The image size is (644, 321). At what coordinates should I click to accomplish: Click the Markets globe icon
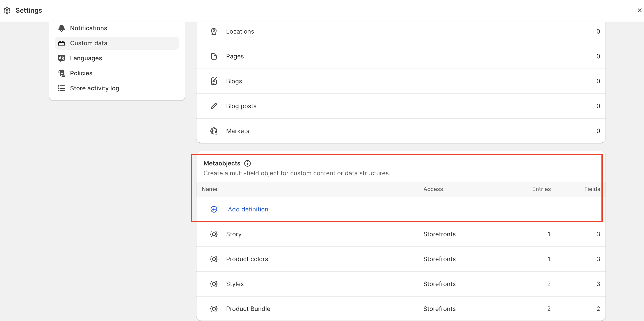[214, 131]
